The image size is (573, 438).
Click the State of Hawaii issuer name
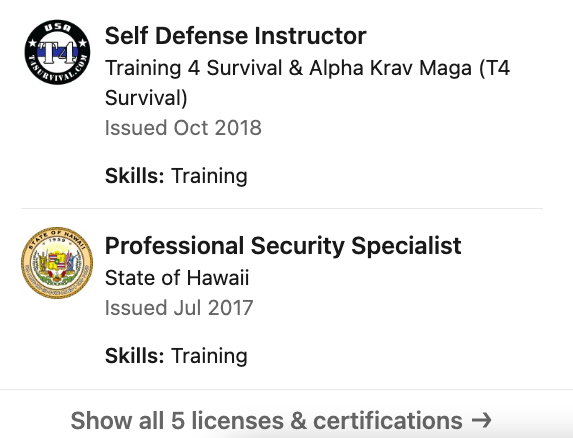click(x=177, y=278)
